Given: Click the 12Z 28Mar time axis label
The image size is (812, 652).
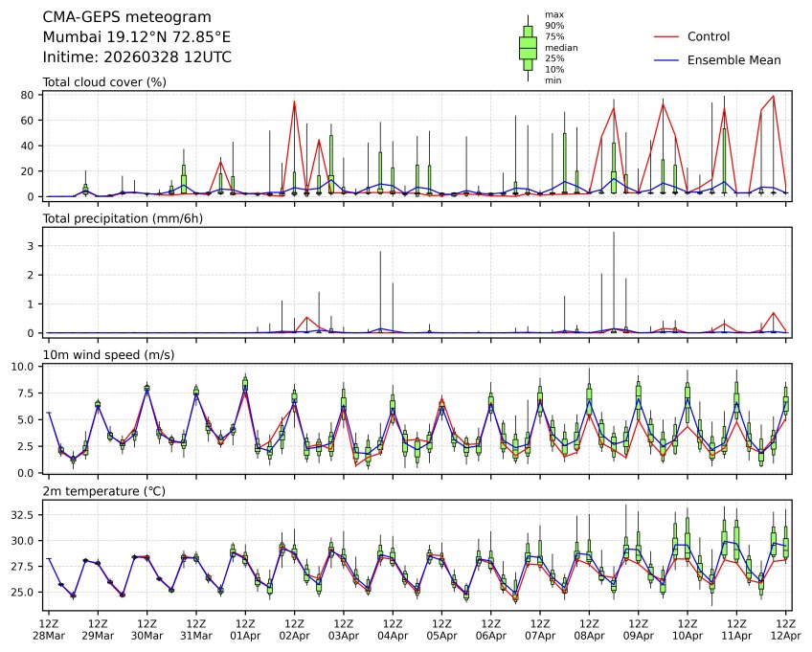Looking at the screenshot, I should coord(49,629).
